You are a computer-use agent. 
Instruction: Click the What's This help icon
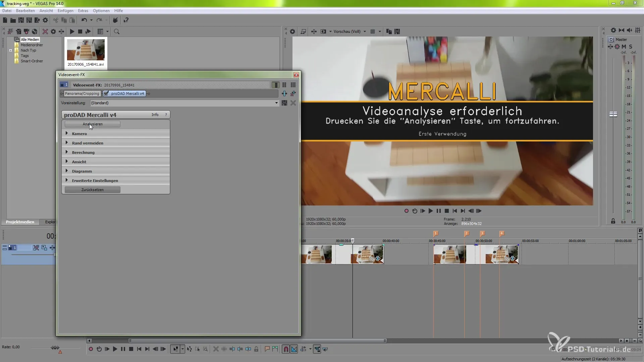(126, 20)
